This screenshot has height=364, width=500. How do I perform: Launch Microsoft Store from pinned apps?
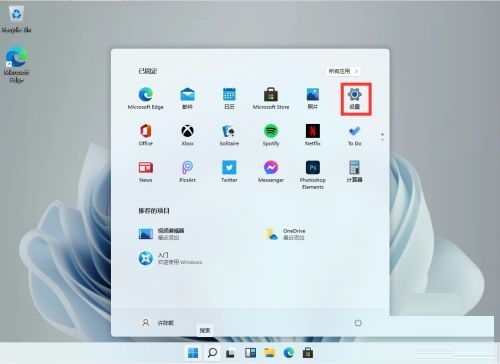(271, 99)
